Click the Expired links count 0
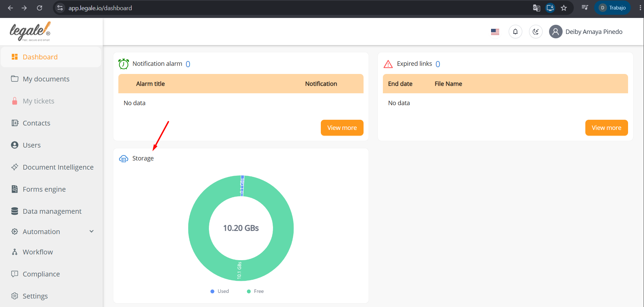The height and width of the screenshot is (307, 644). pos(438,64)
